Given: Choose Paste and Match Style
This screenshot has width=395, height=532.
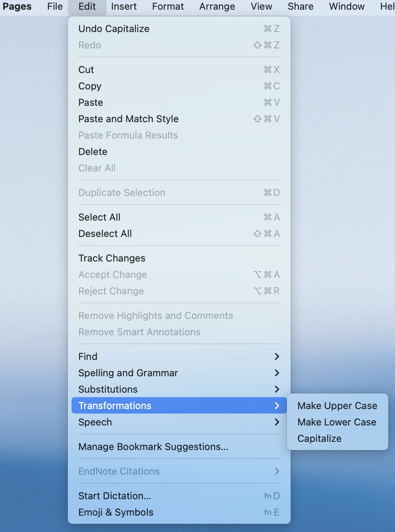Looking at the screenshot, I should pyautogui.click(x=128, y=119).
